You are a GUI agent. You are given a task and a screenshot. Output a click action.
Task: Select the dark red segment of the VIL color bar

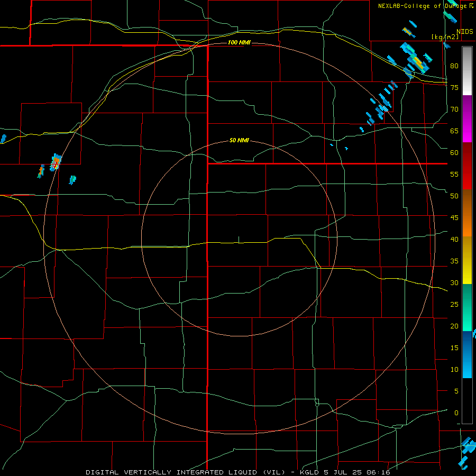(x=467, y=166)
